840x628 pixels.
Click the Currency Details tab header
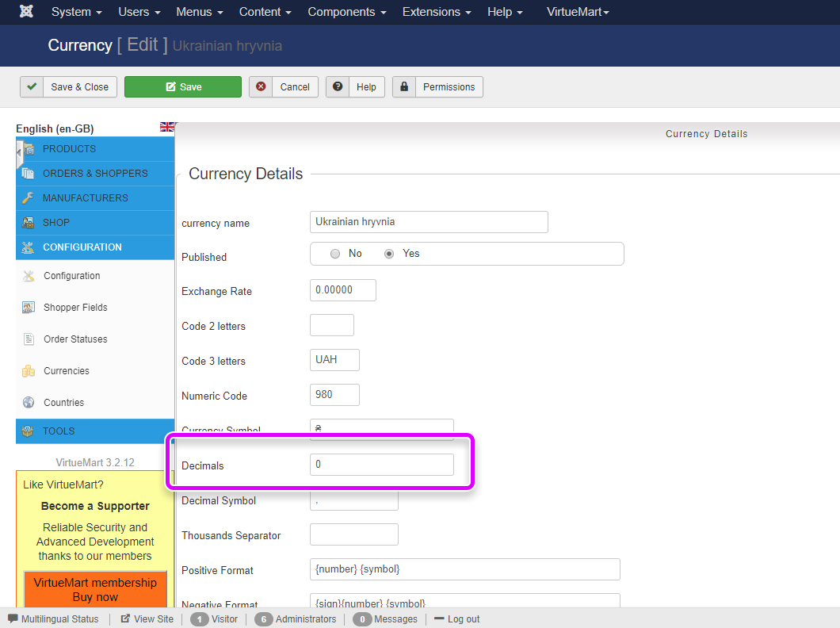(x=706, y=134)
